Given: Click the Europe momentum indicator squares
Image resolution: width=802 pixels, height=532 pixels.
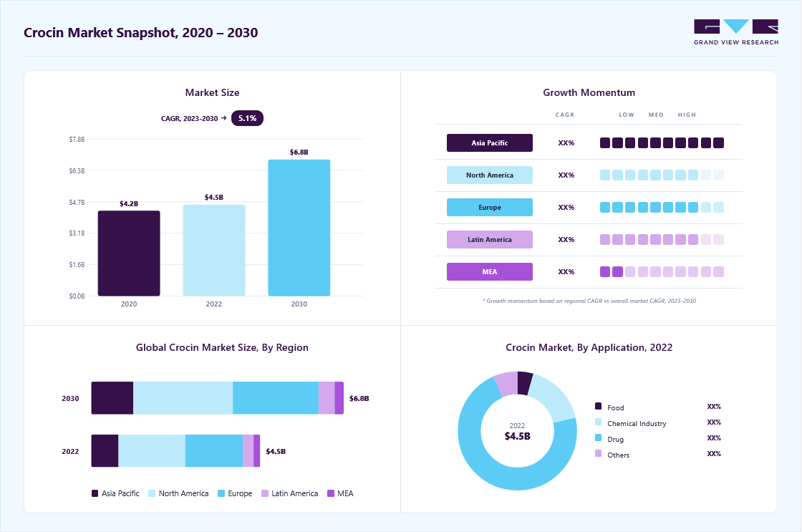Looking at the screenshot, I should (662, 207).
